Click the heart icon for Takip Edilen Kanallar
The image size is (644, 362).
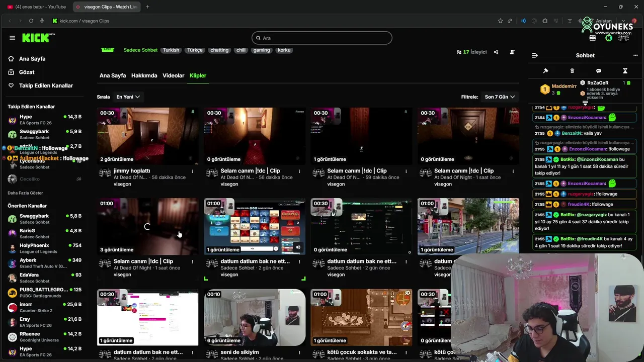pyautogui.click(x=11, y=85)
